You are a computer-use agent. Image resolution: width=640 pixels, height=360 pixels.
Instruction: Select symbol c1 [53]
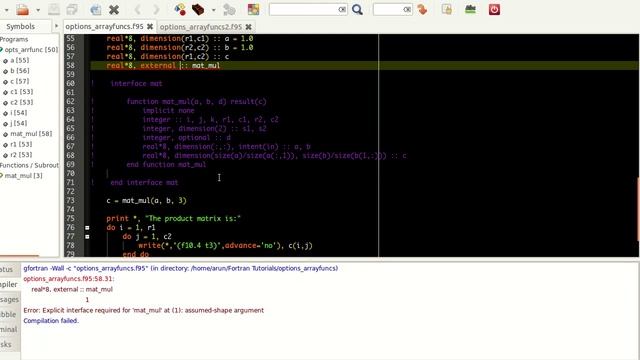click(22, 92)
